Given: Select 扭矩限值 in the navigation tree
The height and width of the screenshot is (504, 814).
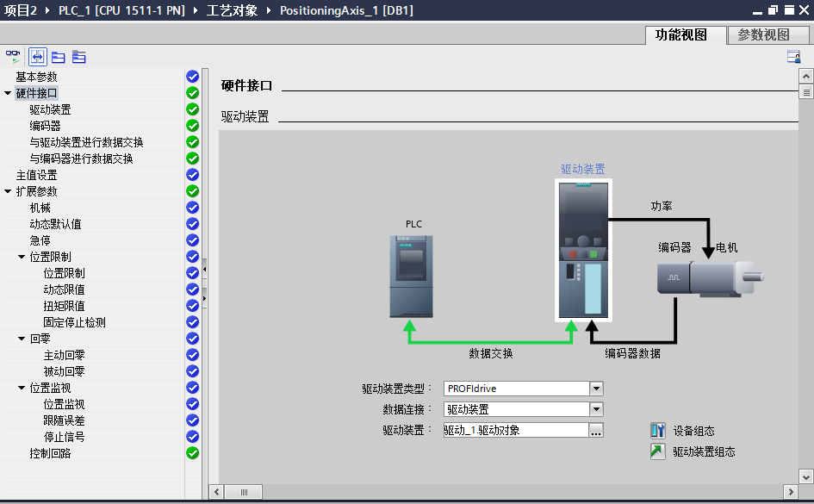Looking at the screenshot, I should coord(63,305).
